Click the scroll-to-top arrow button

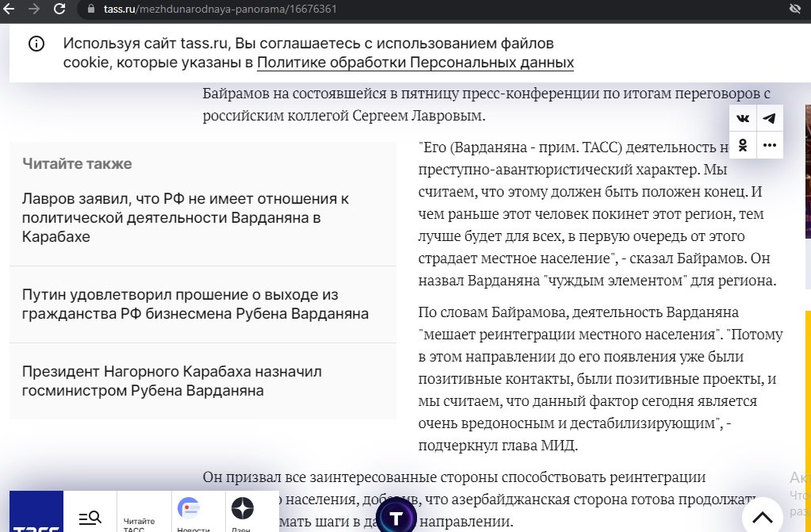click(x=762, y=517)
